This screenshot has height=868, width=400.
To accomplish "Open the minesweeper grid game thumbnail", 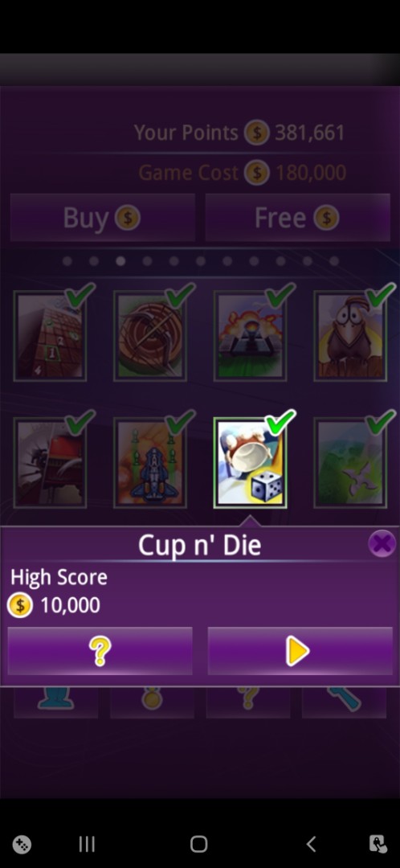I will [50, 336].
